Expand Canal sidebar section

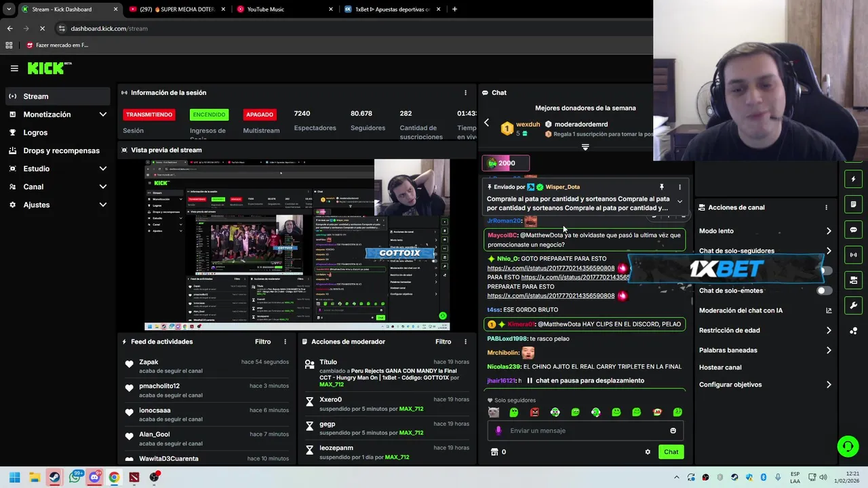(x=102, y=187)
